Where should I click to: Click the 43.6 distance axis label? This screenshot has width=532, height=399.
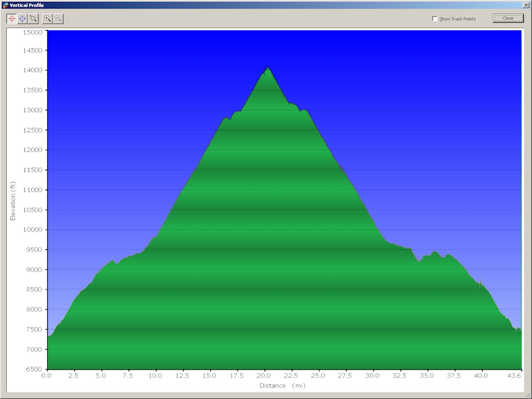click(515, 375)
